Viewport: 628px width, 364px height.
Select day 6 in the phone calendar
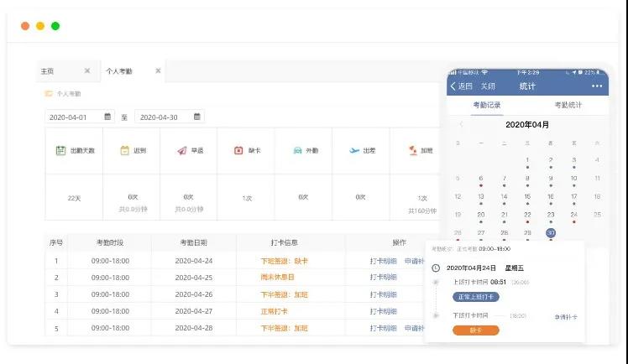coord(480,180)
